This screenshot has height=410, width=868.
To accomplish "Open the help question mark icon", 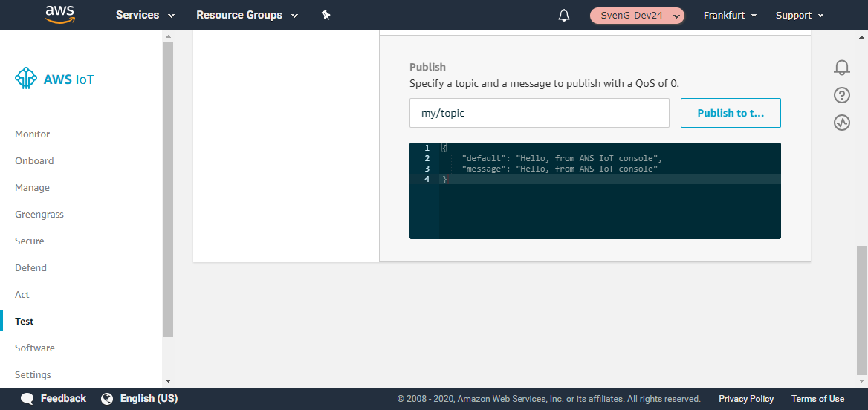I will click(842, 95).
